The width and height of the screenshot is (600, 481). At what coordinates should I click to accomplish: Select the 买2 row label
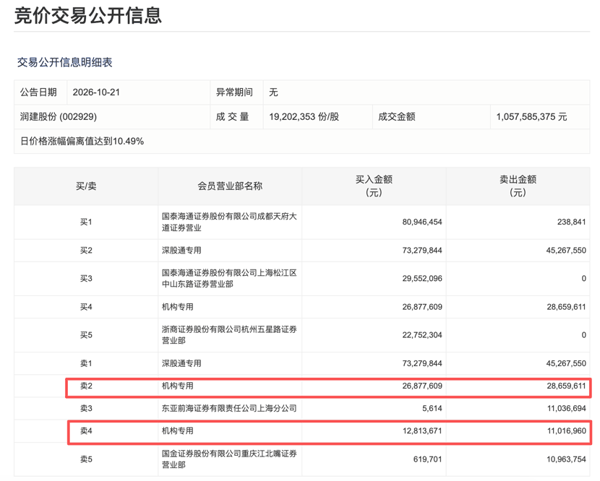coord(86,250)
